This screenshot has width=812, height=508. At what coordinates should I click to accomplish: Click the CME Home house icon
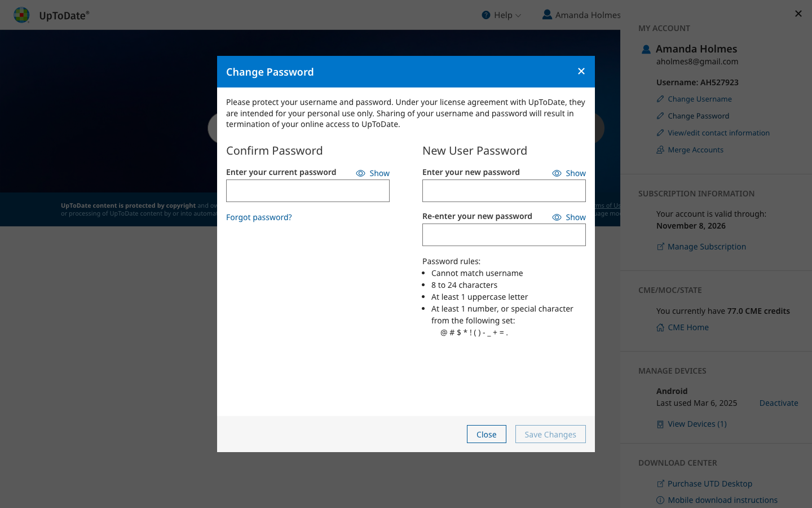660,327
